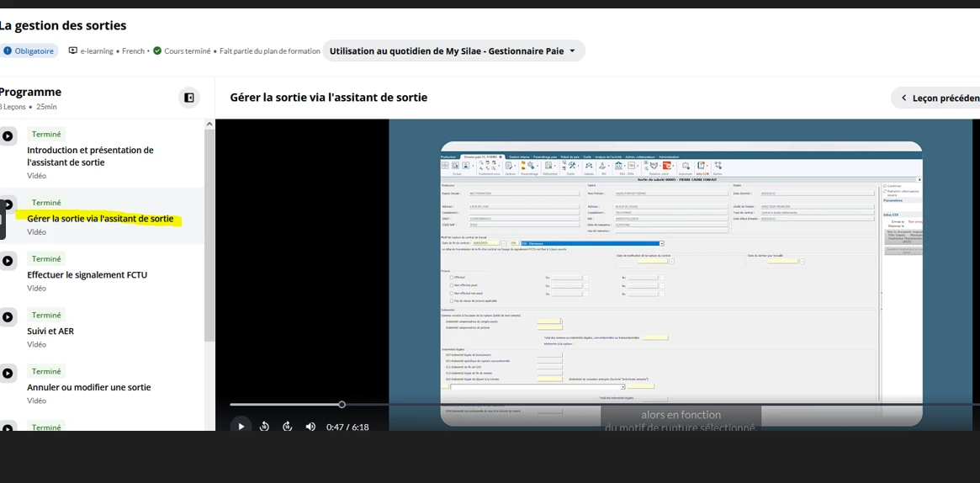Screen dimensions: 980x483
Task: Tick Pas de clause de préavis applicable checkbox
Action: click(x=451, y=300)
